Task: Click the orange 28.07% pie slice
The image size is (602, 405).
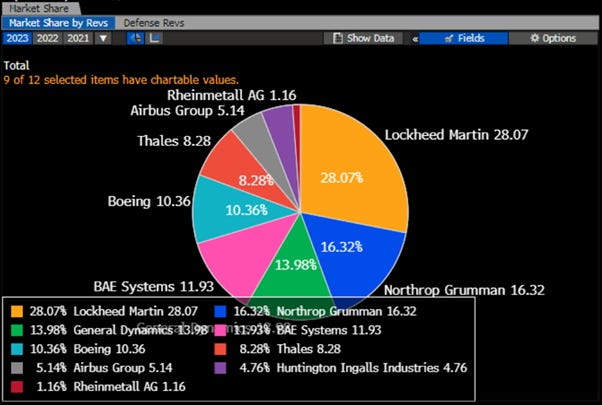Action: pos(346,165)
